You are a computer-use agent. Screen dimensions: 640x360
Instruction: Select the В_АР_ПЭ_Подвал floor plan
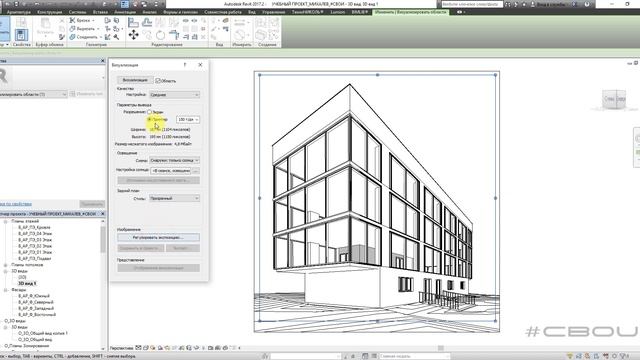click(x=34, y=258)
